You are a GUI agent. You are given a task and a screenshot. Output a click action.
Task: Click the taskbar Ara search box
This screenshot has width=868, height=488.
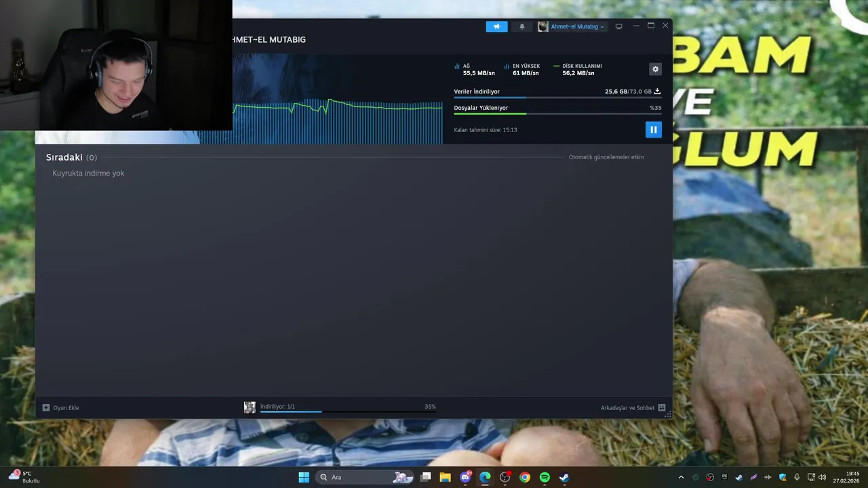pyautogui.click(x=366, y=477)
